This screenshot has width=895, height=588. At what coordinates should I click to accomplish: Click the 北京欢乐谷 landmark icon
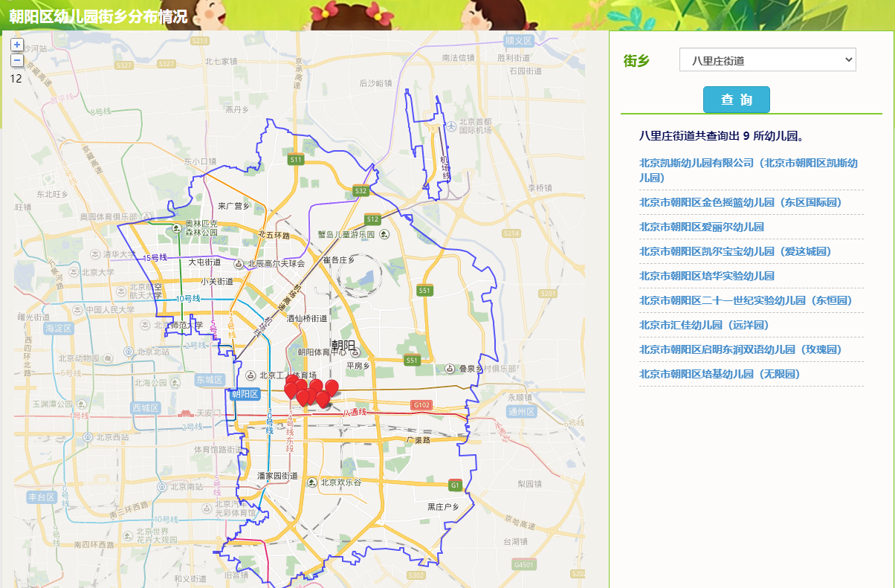pyautogui.click(x=313, y=482)
